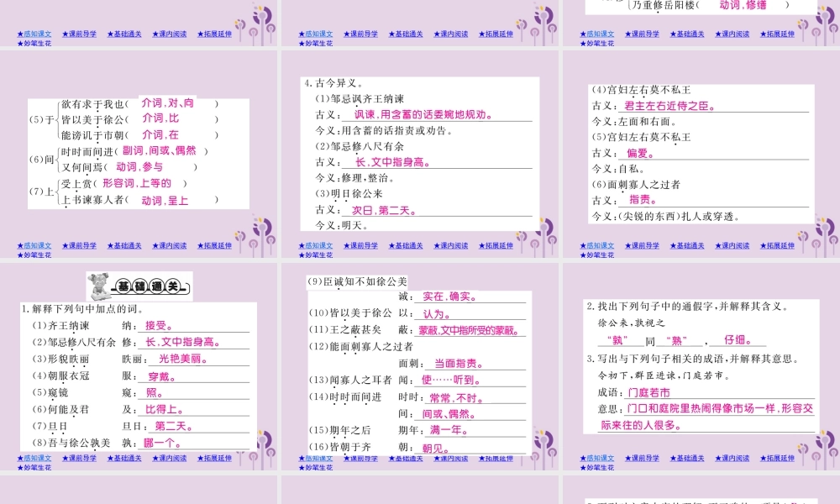Click the answer 实在,确实。 for 诚
This screenshot has width=840, height=504.
coord(450,297)
